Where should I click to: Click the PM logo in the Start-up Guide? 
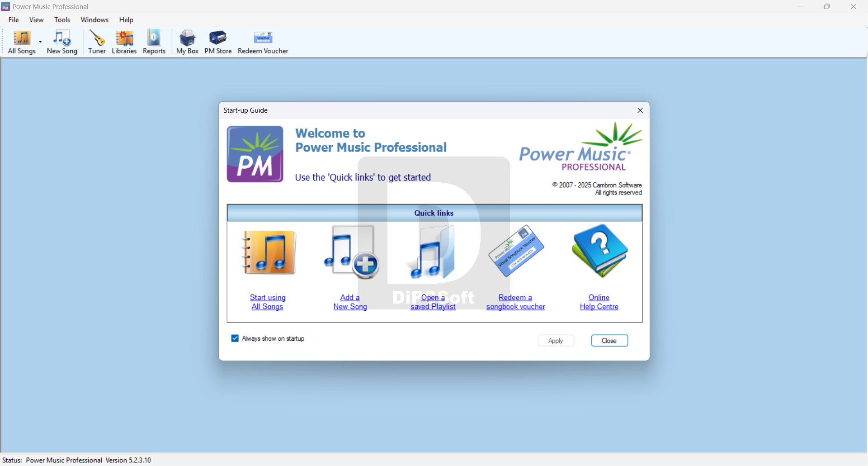[x=255, y=154]
